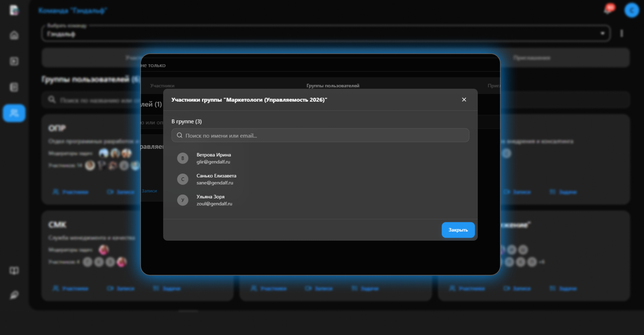The width and height of the screenshot is (644, 335).
Task: Select member Санько Елизавета
Action: pos(216,179)
